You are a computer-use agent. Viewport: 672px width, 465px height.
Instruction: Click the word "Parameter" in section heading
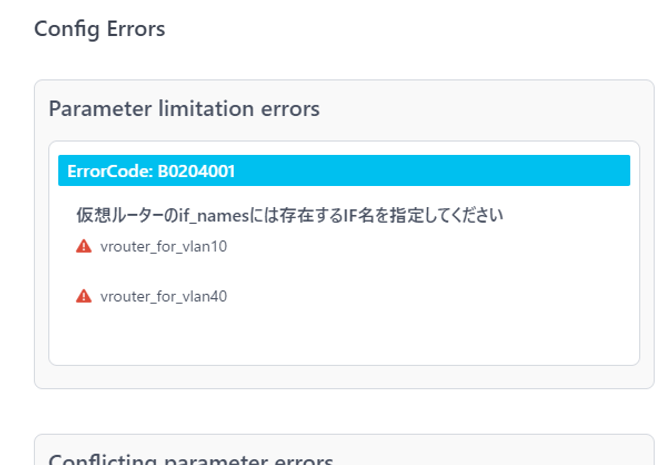(100, 108)
